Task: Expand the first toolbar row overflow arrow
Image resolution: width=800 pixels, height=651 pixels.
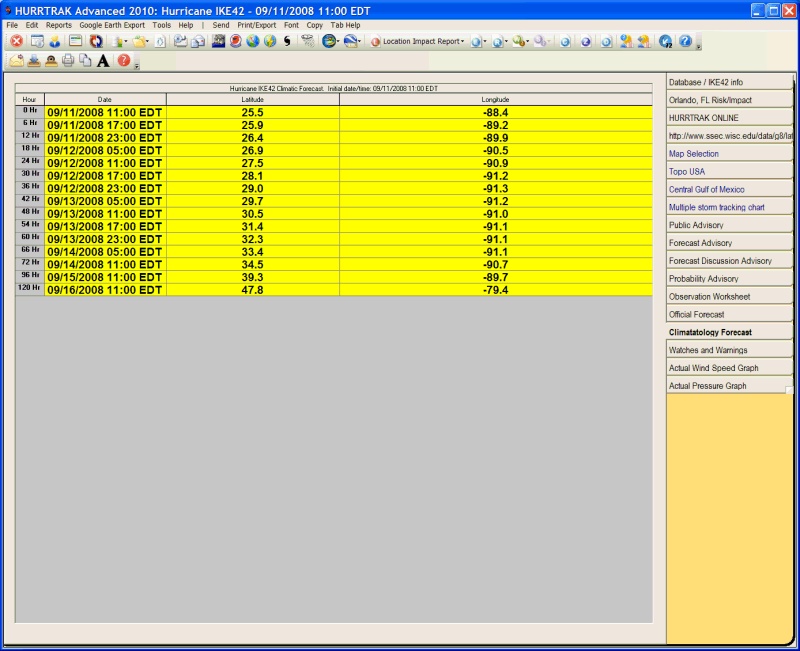Action: tap(698, 46)
